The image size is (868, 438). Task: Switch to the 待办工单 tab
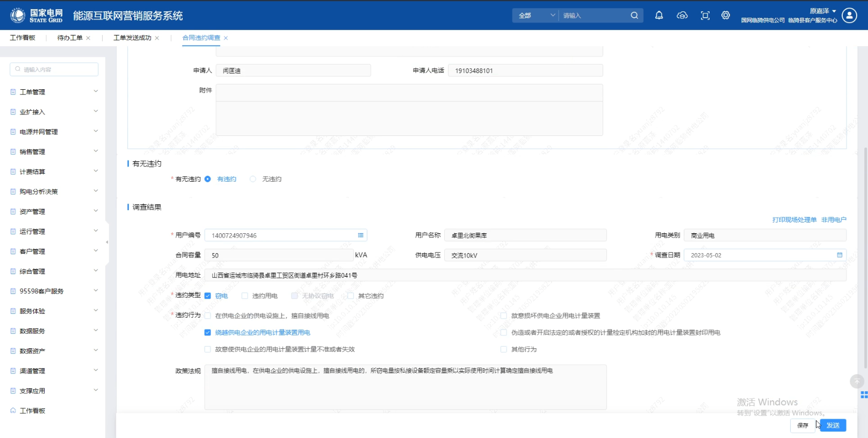pyautogui.click(x=70, y=38)
